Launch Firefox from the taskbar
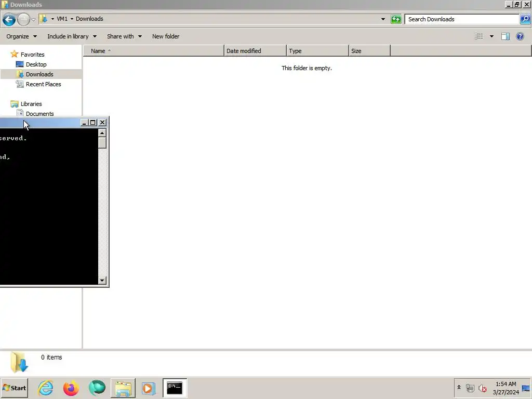Viewport: 532px width, 399px height. (71, 388)
